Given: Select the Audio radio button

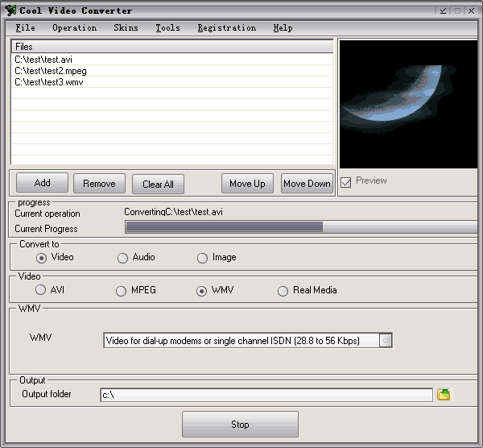Looking at the screenshot, I should 122,258.
